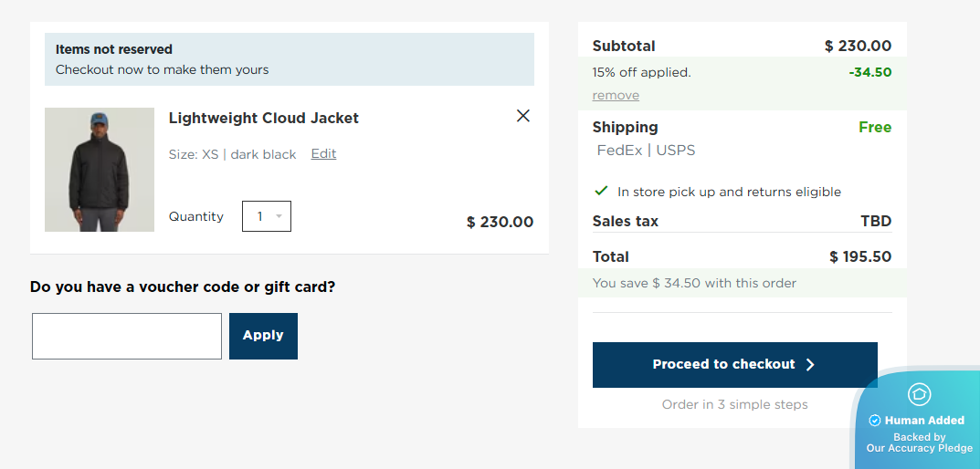Focus the voucher code input field
This screenshot has height=469, width=980.
coord(127,336)
